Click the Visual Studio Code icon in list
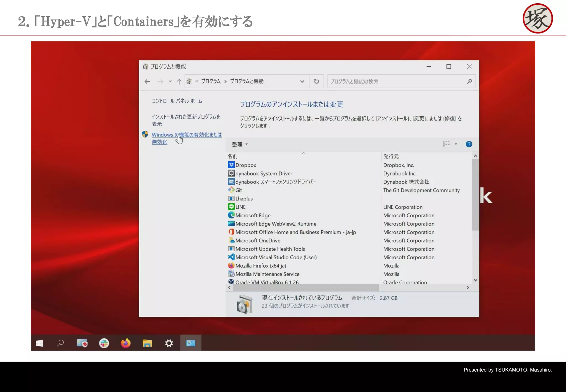The height and width of the screenshot is (392, 566). pyautogui.click(x=231, y=257)
